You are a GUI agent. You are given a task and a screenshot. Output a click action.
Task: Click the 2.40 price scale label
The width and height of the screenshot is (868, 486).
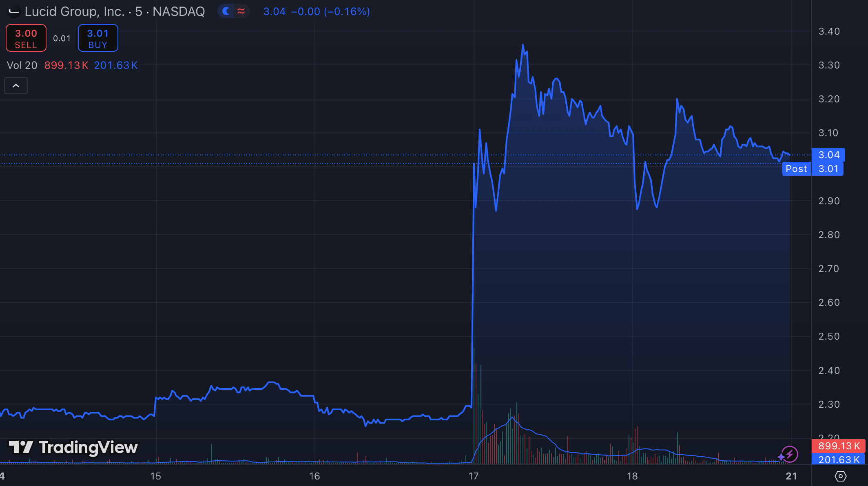tap(829, 370)
